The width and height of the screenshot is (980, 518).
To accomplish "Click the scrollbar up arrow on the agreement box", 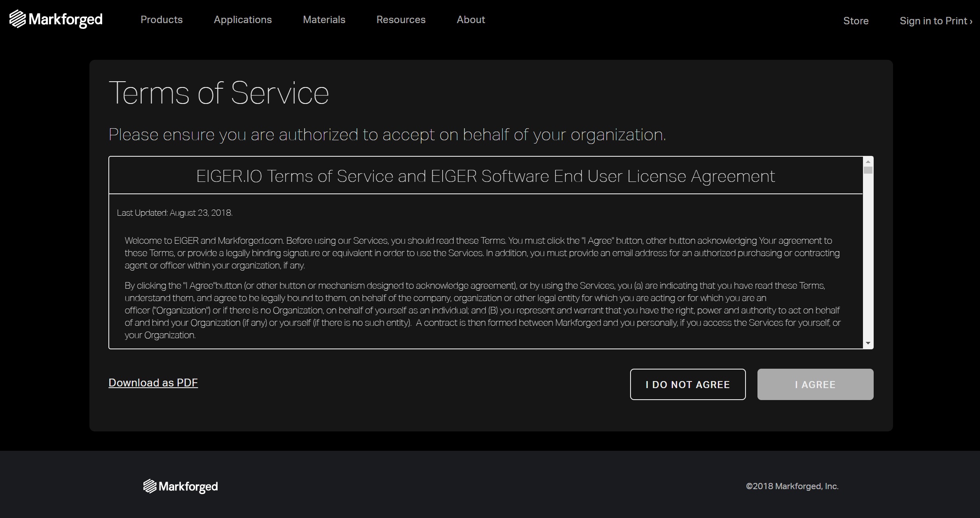I will 869,162.
